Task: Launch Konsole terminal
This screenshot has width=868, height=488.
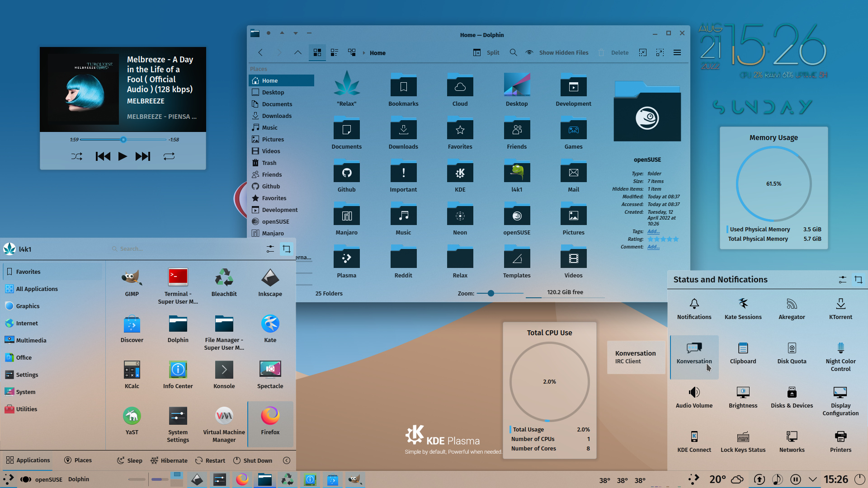Action: tap(224, 375)
